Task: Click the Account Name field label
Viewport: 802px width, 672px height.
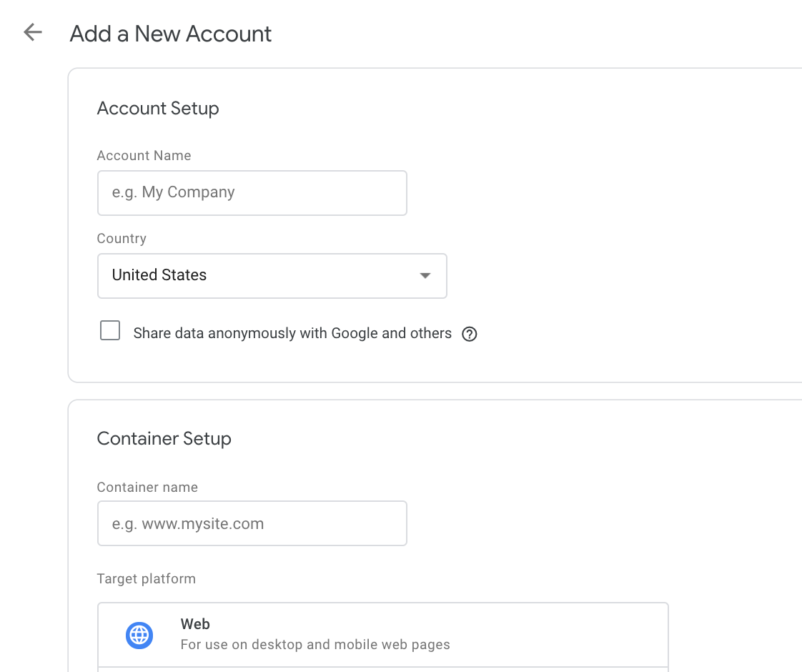Action: [144, 156]
